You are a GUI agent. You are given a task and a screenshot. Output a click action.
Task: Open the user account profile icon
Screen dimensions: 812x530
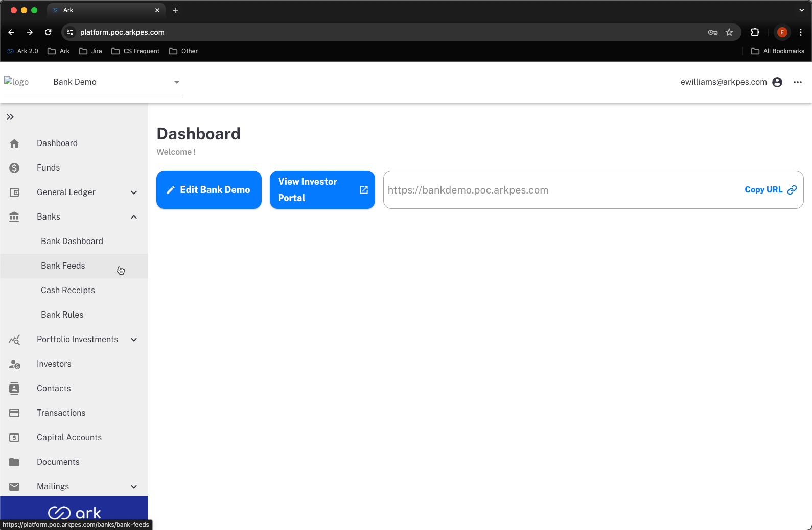point(777,82)
